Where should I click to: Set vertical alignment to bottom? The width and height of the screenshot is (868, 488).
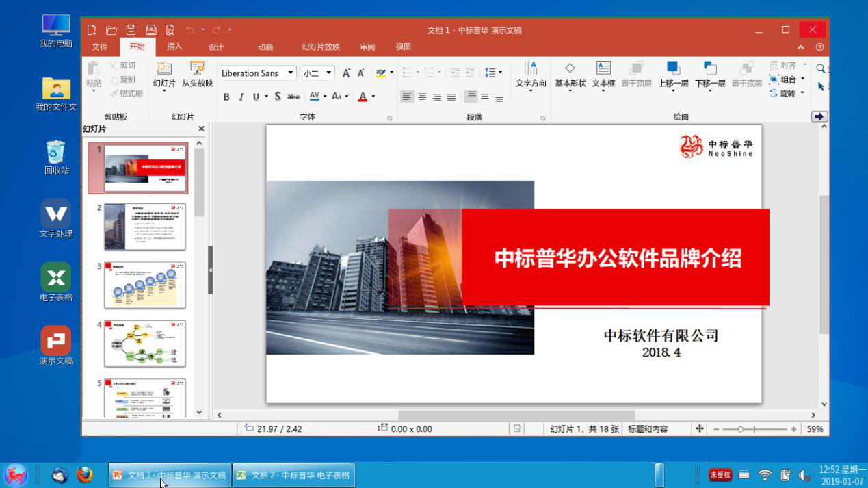[x=499, y=99]
